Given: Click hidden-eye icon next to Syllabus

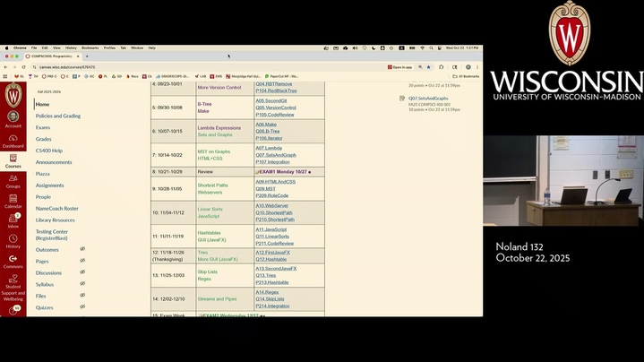Looking at the screenshot, I should click(82, 284).
